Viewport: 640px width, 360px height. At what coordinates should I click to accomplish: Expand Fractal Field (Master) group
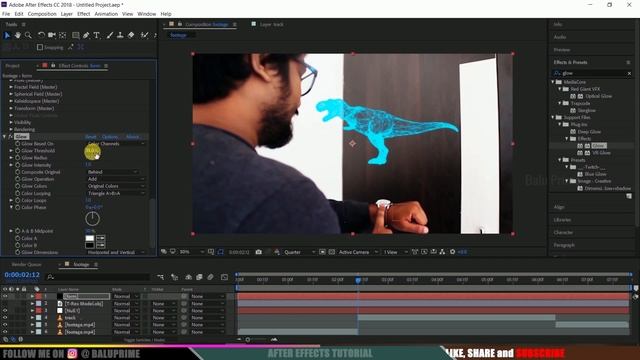click(11, 87)
